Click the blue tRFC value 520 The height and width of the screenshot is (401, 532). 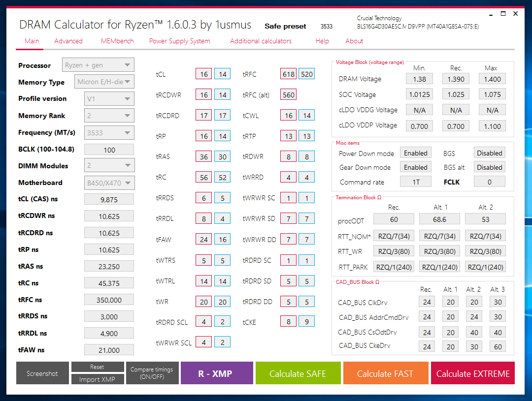(307, 74)
